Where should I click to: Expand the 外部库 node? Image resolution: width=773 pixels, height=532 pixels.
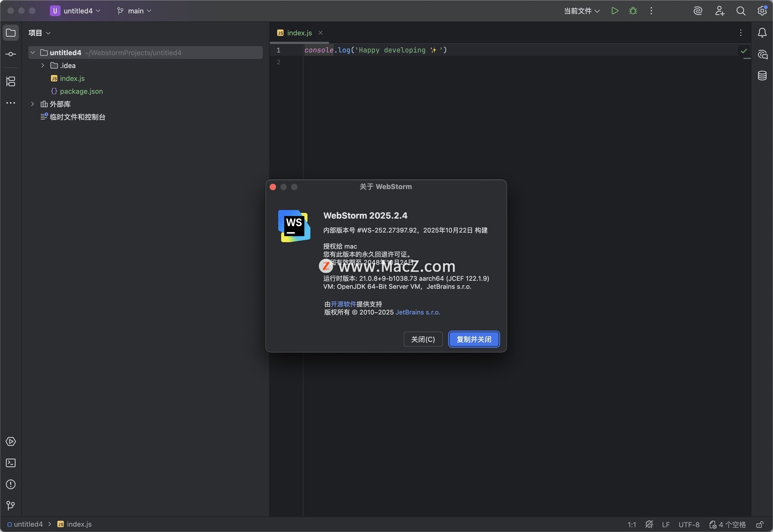pyautogui.click(x=33, y=104)
